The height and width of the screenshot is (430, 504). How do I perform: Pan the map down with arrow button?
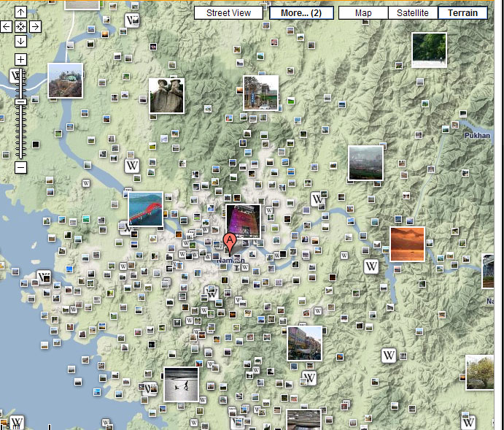coord(20,41)
